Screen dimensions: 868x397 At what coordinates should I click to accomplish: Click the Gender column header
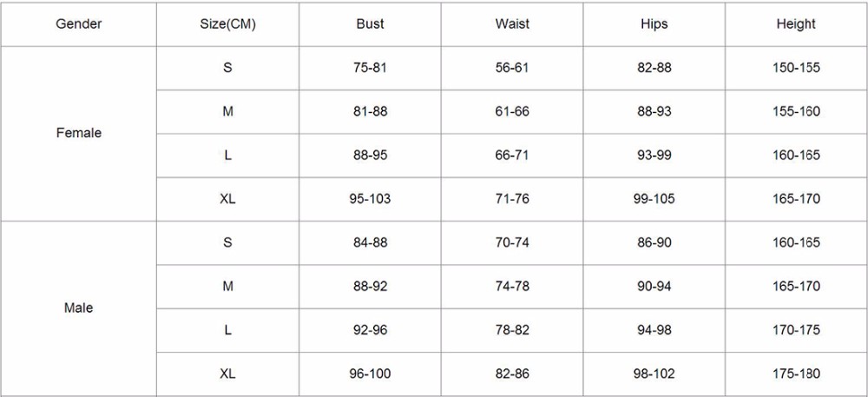pyautogui.click(x=79, y=24)
